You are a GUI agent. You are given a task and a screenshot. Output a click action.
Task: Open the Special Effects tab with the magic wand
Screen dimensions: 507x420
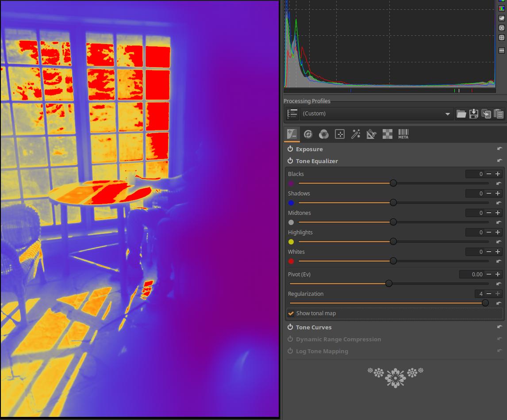pyautogui.click(x=355, y=134)
